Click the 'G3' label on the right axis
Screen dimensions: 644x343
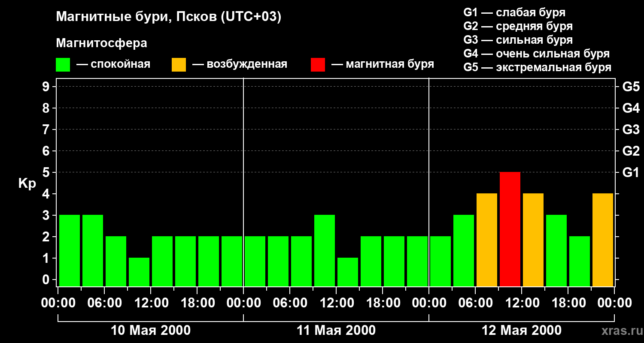[631, 129]
